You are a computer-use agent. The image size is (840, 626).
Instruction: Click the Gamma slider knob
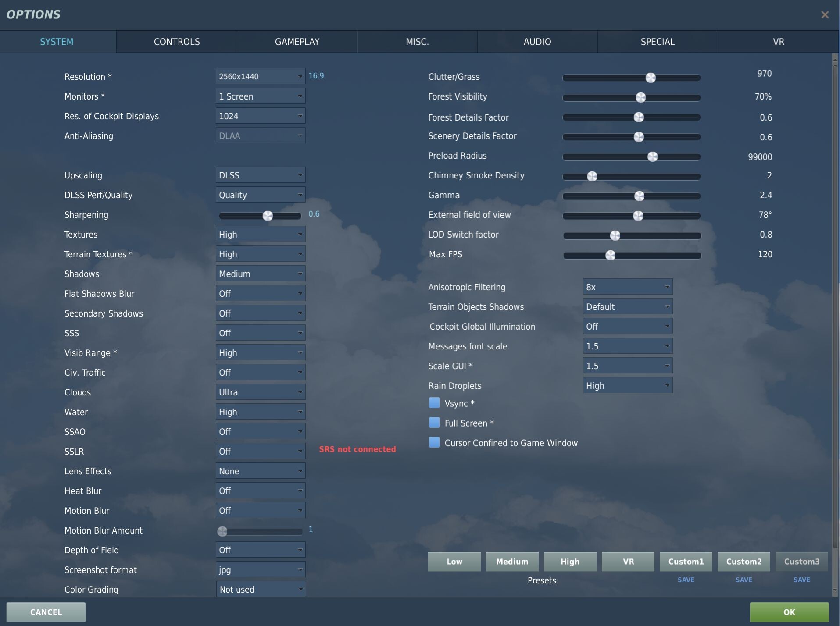click(x=640, y=196)
